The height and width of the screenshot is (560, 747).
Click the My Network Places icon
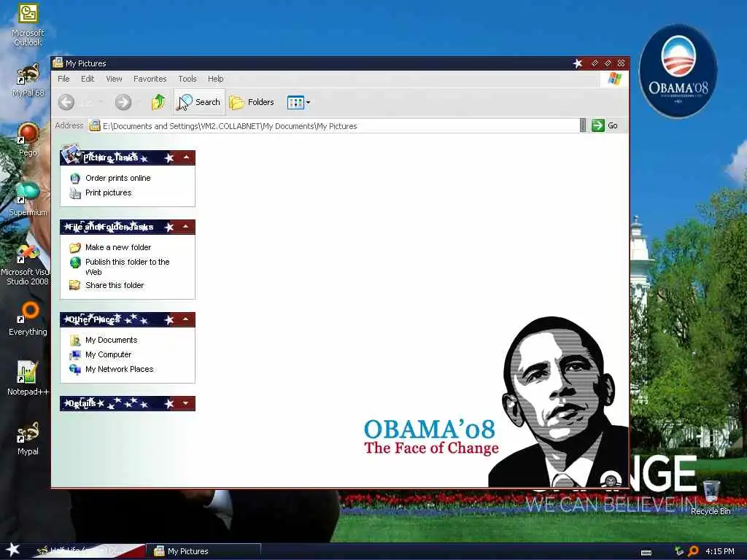pos(75,370)
